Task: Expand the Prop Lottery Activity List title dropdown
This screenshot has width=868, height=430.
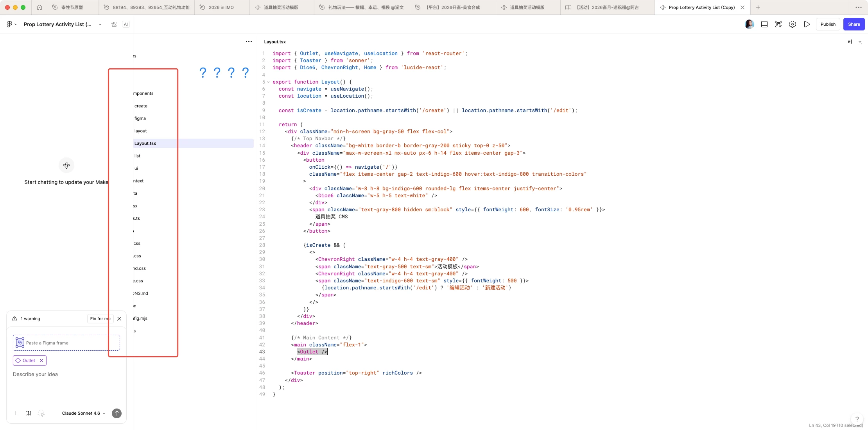Action: point(100,24)
